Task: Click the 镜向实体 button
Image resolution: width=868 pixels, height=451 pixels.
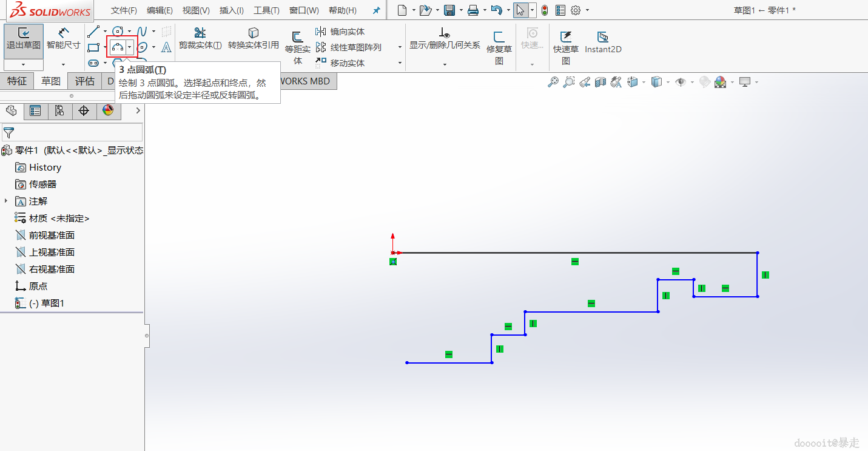Action: (x=340, y=32)
